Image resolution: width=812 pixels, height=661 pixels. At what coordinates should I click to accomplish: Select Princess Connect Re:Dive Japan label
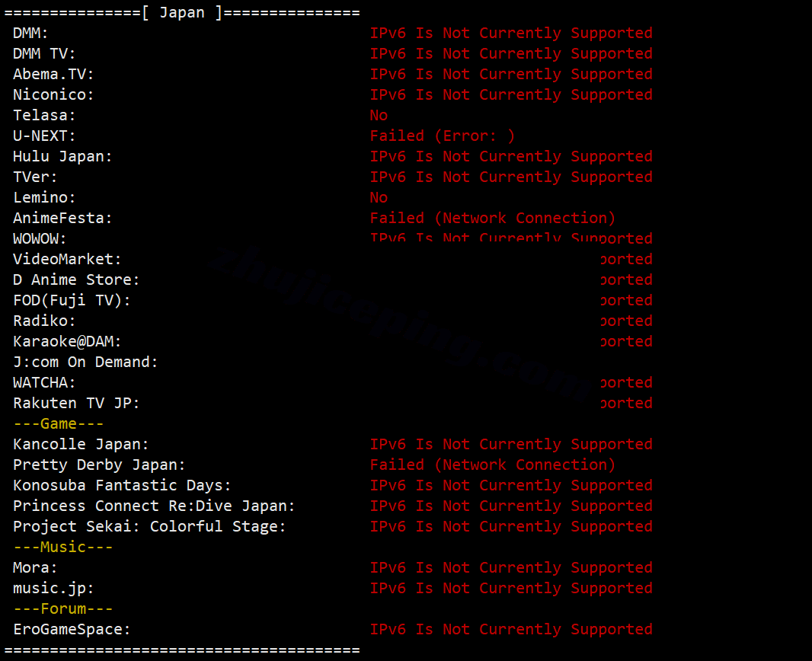click(154, 506)
